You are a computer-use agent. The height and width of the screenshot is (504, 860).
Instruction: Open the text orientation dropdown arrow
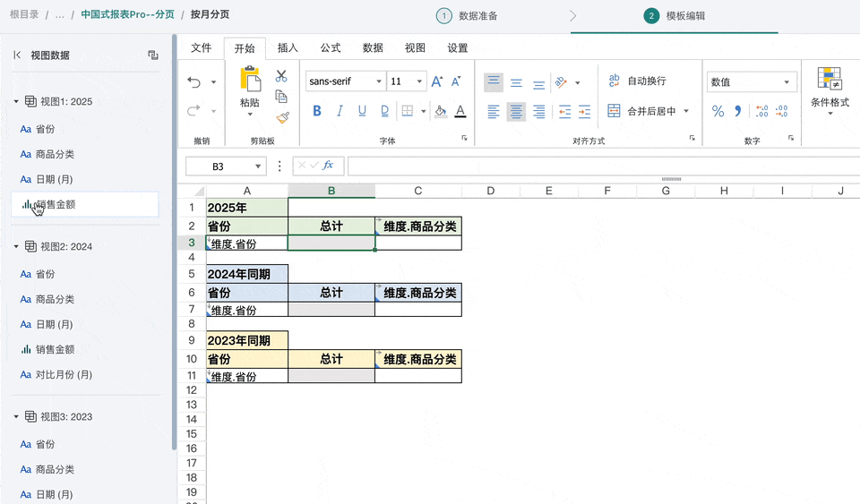(x=578, y=82)
